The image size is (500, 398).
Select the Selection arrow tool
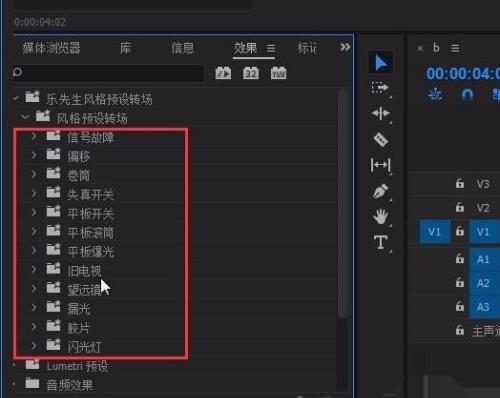(x=381, y=63)
